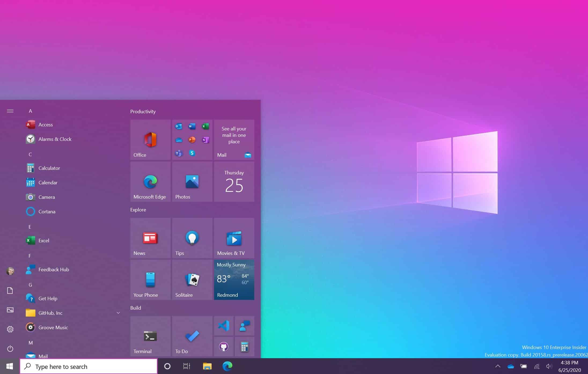Open the News tile
Viewport: 588px width, 374px height.
pyautogui.click(x=150, y=238)
